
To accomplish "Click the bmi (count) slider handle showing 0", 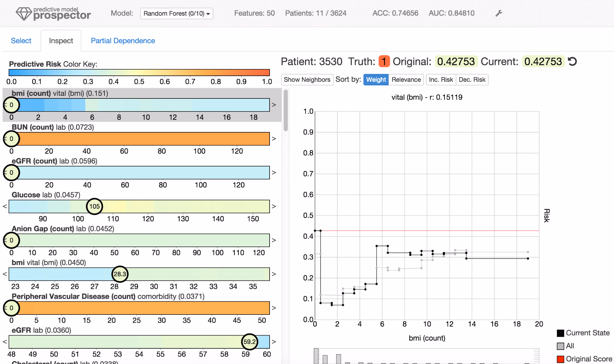I will [x=12, y=105].
